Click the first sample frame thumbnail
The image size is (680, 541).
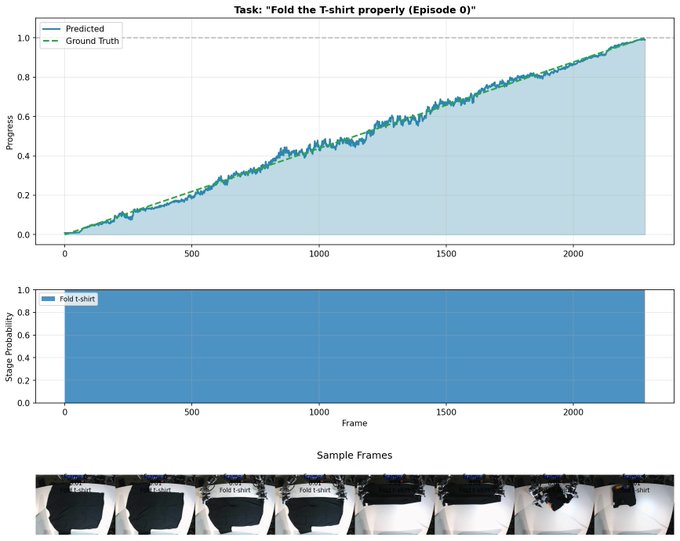point(75,504)
